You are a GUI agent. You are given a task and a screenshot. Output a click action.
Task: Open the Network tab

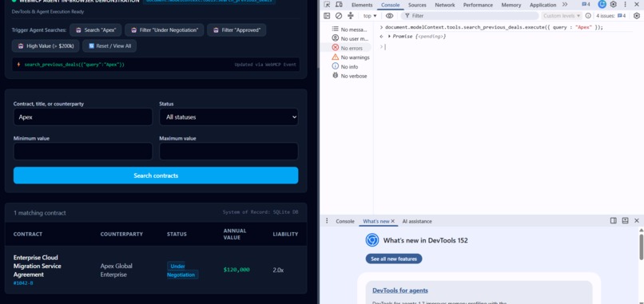tap(445, 5)
